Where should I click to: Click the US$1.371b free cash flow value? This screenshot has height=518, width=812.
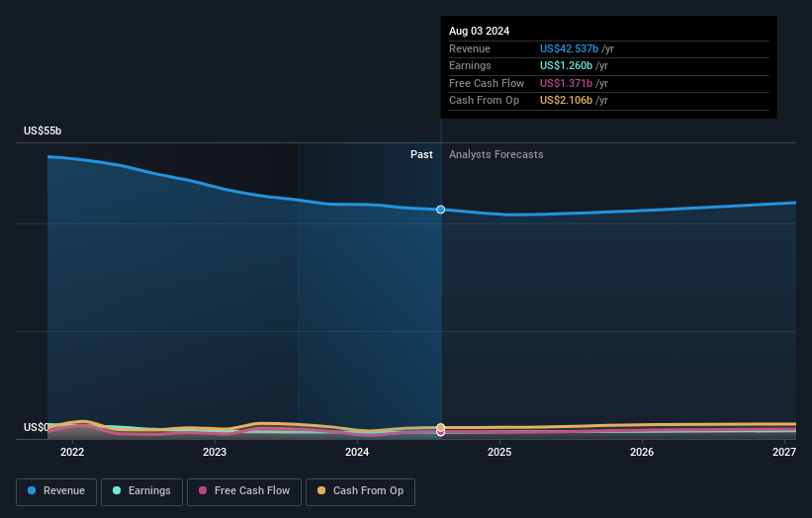tap(566, 83)
